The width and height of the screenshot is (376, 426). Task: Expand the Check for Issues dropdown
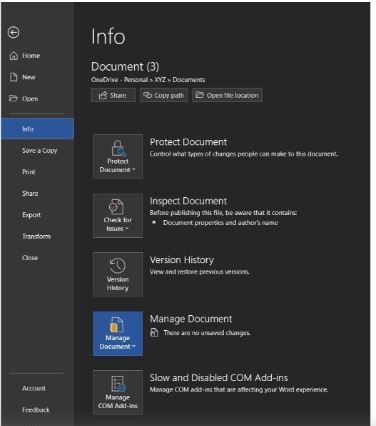pos(118,215)
